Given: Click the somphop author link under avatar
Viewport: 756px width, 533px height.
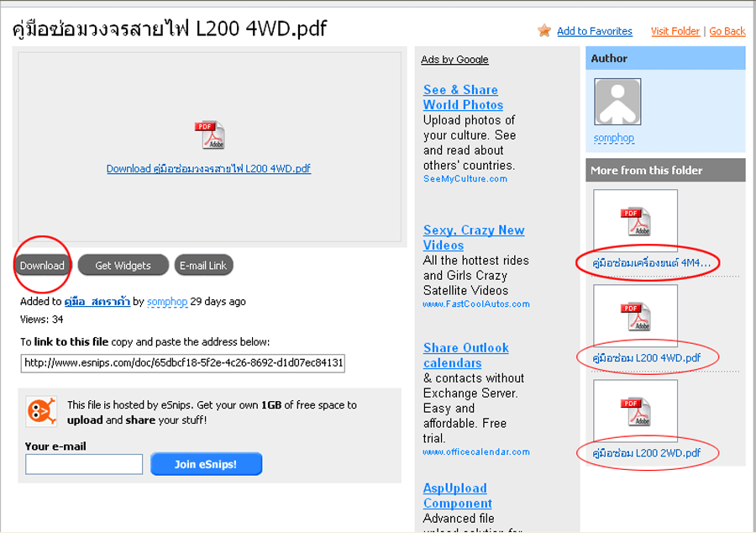Looking at the screenshot, I should pyautogui.click(x=614, y=138).
